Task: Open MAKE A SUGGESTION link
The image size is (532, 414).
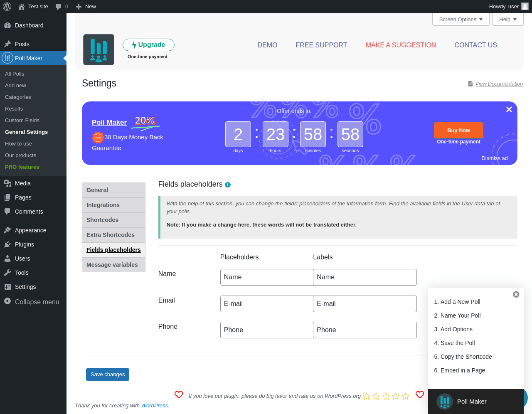Action: (x=401, y=45)
